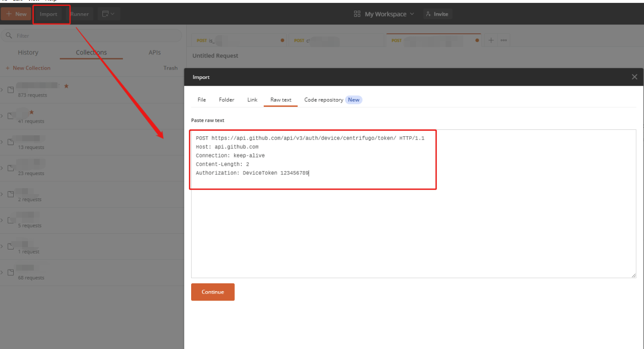Click the new window icon in the toolbar

point(104,14)
